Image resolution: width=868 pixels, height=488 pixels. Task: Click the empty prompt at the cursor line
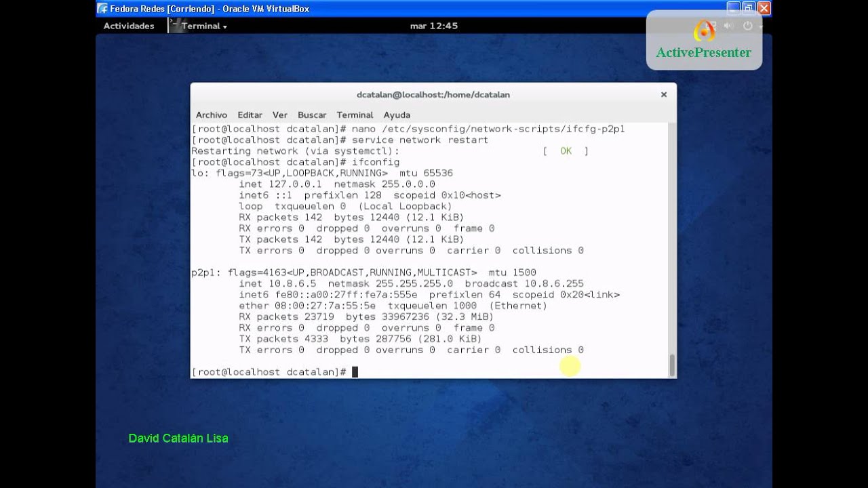(355, 372)
